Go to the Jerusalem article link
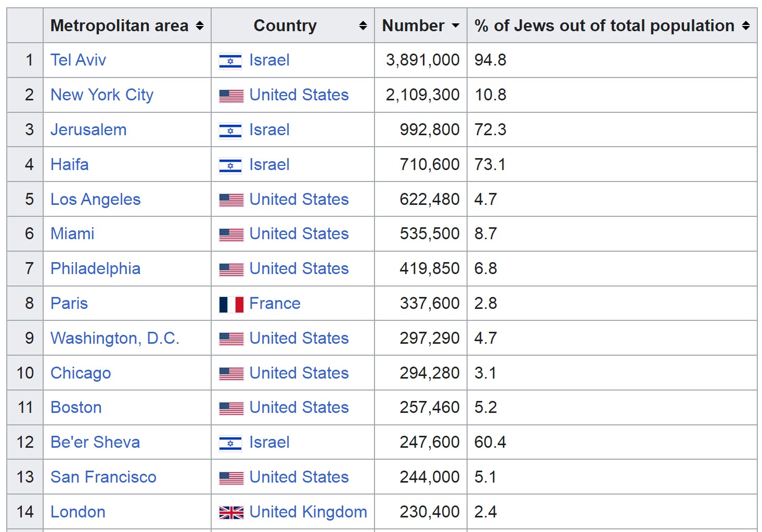The height and width of the screenshot is (532, 762). [88, 129]
